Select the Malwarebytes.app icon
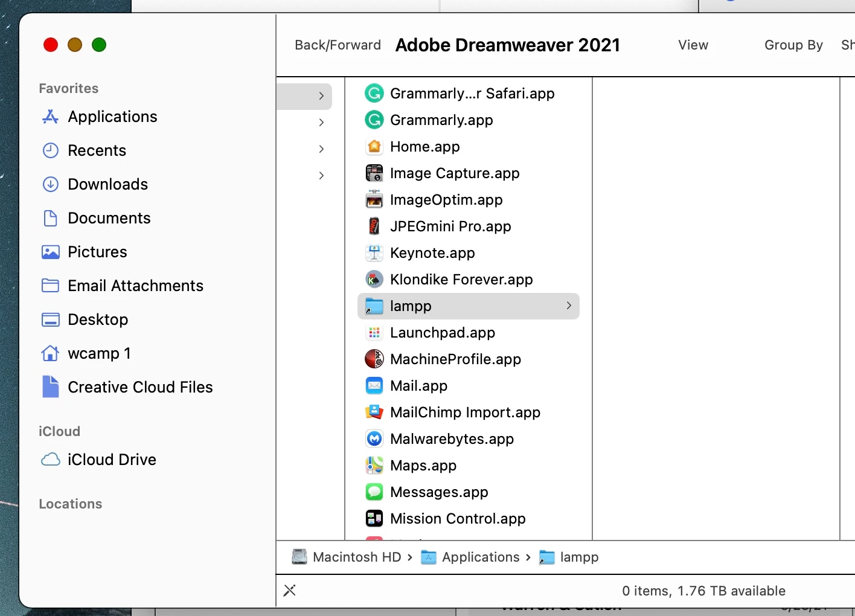Screen dimensions: 855x616 point(374,439)
